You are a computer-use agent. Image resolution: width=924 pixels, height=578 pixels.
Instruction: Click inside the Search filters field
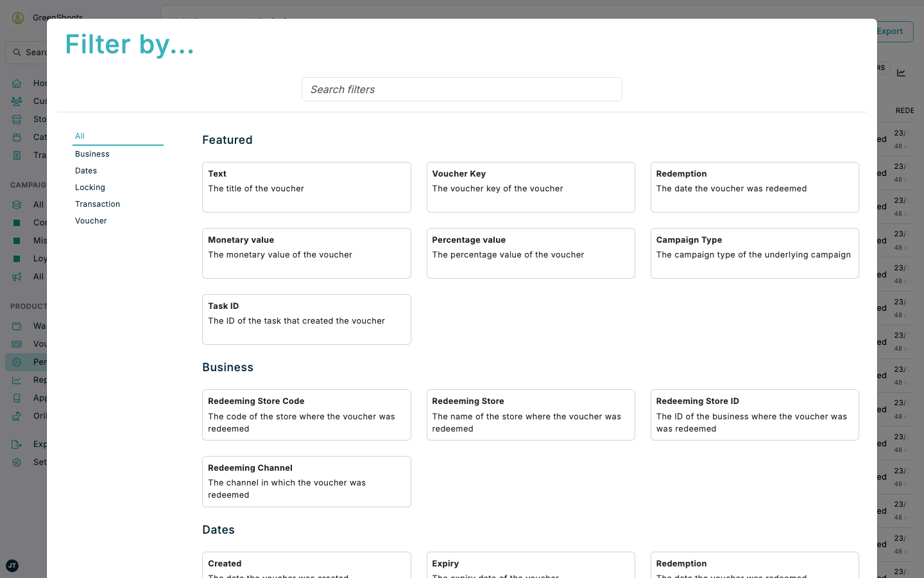461,89
